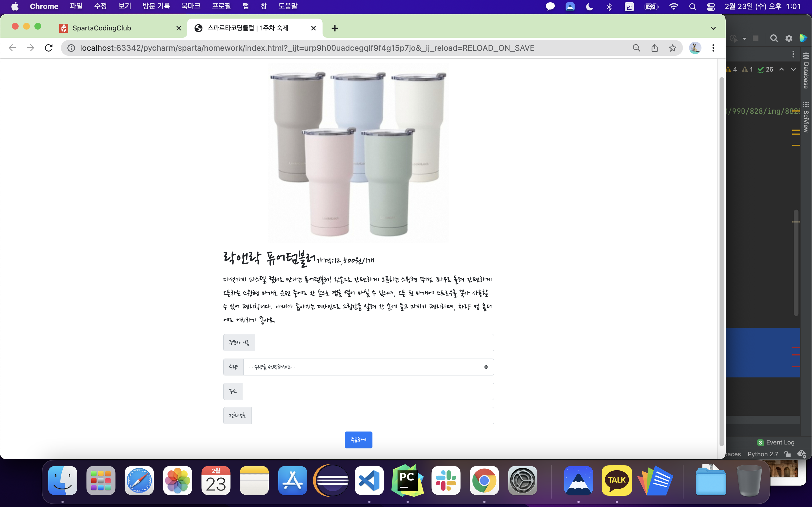Open the Chrome three-dot menu
The width and height of the screenshot is (812, 507).
coord(713,48)
